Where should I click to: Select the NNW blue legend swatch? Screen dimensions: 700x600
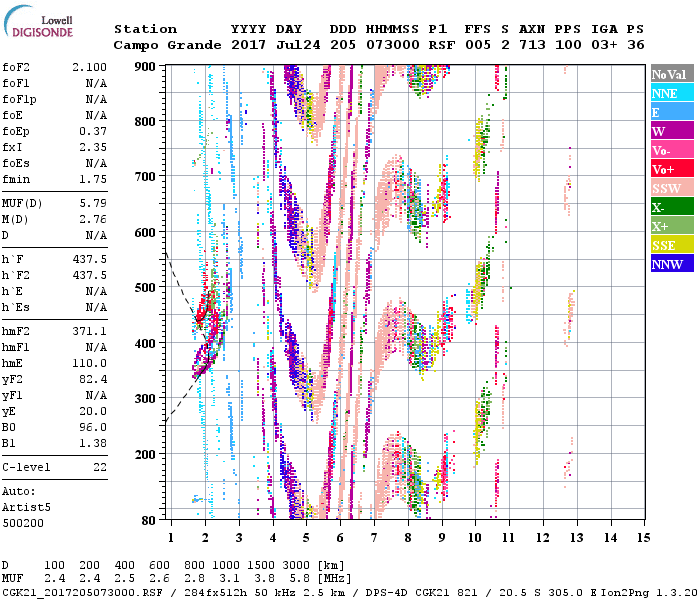click(671, 264)
